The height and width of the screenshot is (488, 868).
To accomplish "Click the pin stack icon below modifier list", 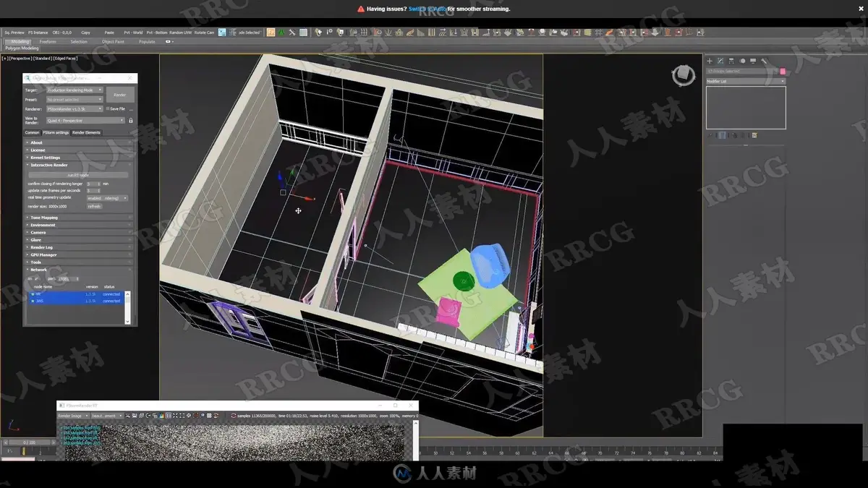I will [x=710, y=135].
